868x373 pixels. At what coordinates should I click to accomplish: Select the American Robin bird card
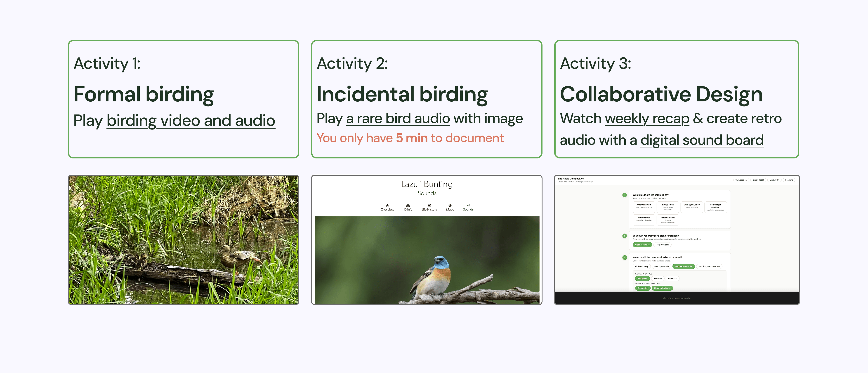coord(644,207)
